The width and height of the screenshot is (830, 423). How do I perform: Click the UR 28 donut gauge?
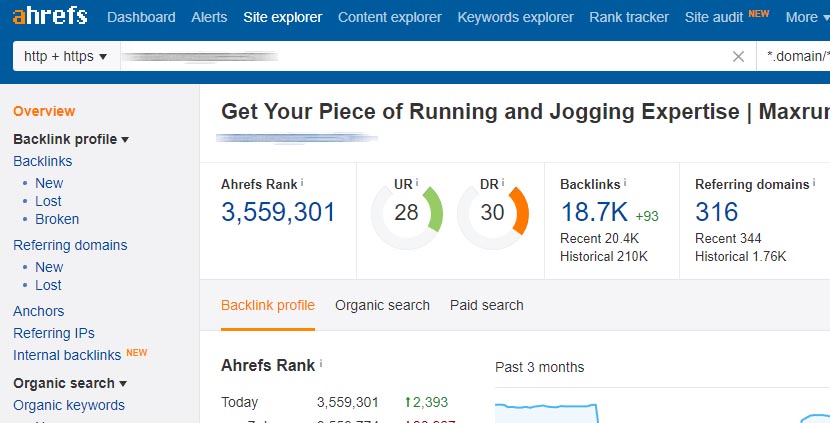tap(407, 212)
